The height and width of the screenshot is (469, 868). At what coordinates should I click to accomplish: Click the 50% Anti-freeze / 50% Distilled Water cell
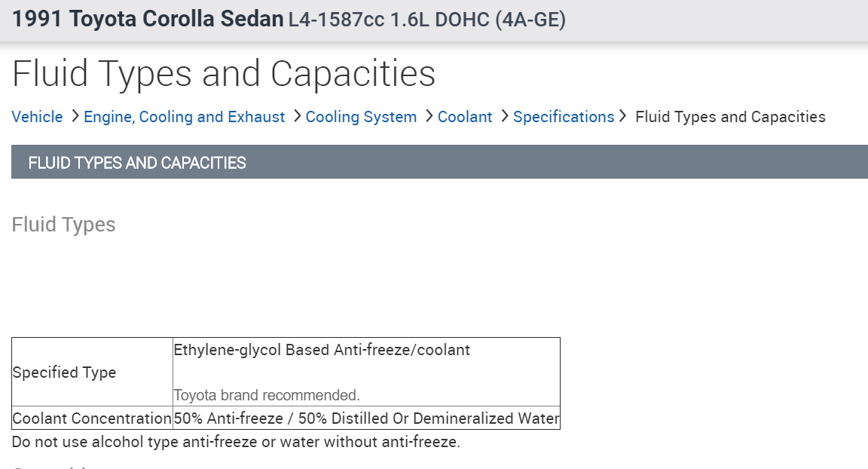[x=366, y=418]
